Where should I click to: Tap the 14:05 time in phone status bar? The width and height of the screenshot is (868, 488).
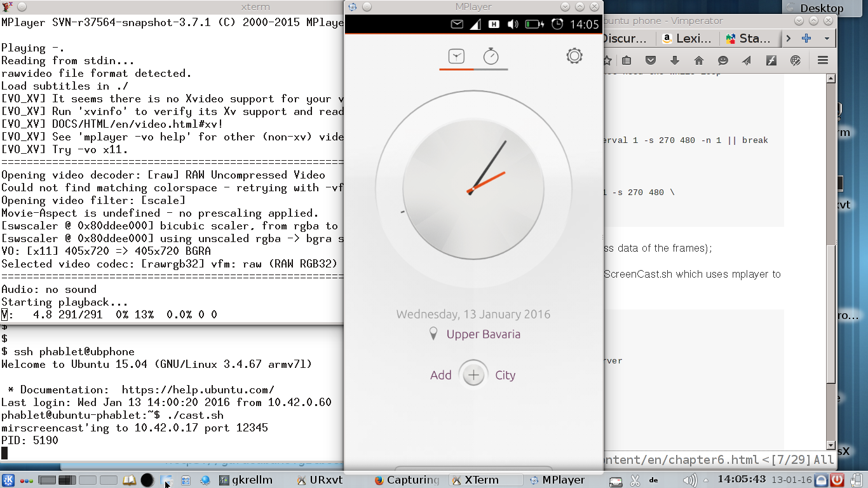pyautogui.click(x=584, y=24)
